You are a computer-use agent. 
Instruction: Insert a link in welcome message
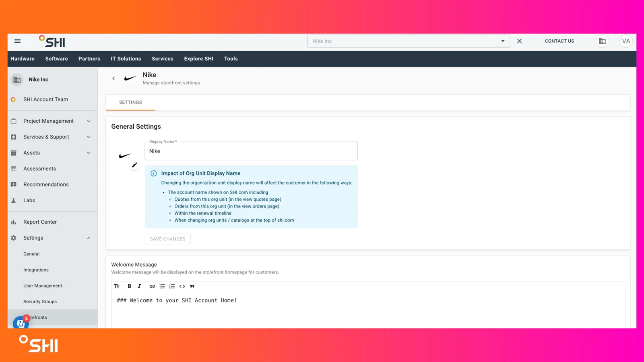click(152, 286)
